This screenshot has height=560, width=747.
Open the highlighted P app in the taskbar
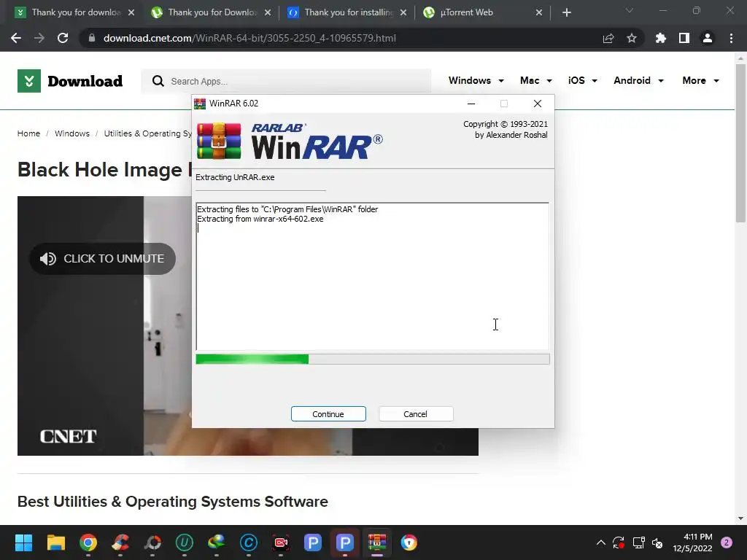[x=345, y=542]
